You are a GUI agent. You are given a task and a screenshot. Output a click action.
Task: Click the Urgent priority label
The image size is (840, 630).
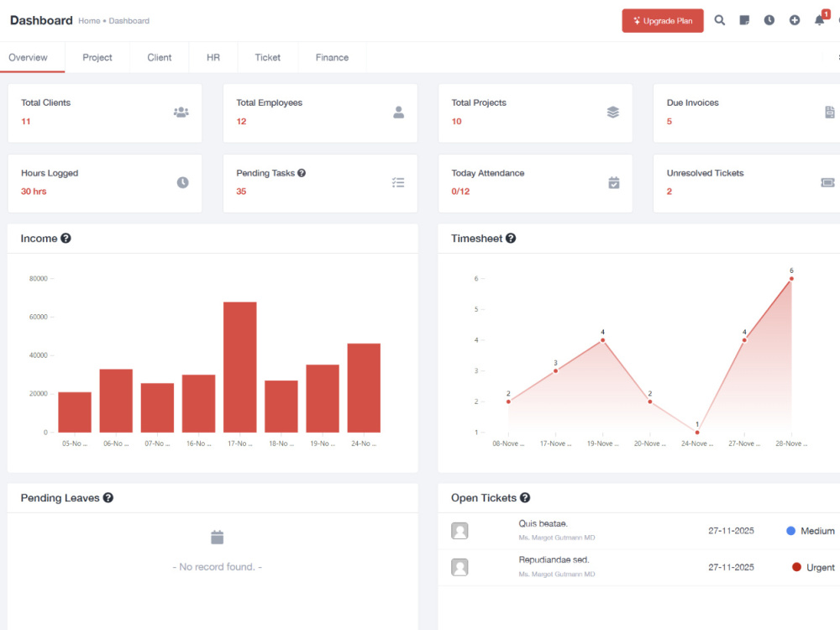pyautogui.click(x=820, y=567)
